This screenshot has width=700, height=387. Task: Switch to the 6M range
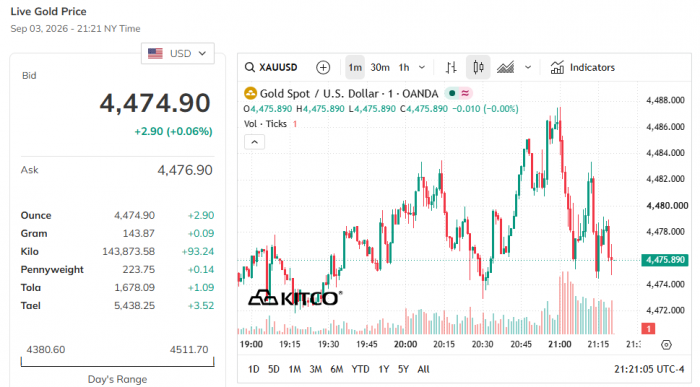337,369
